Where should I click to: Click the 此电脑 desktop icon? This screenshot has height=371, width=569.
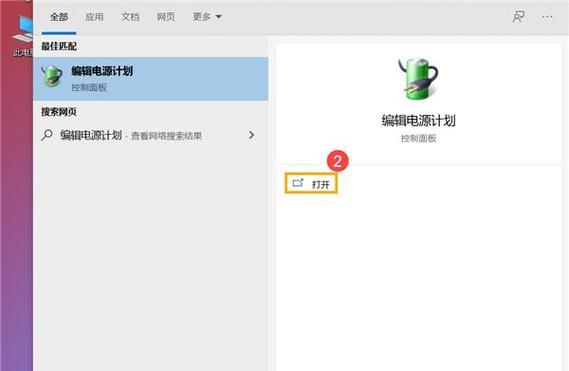(x=22, y=36)
